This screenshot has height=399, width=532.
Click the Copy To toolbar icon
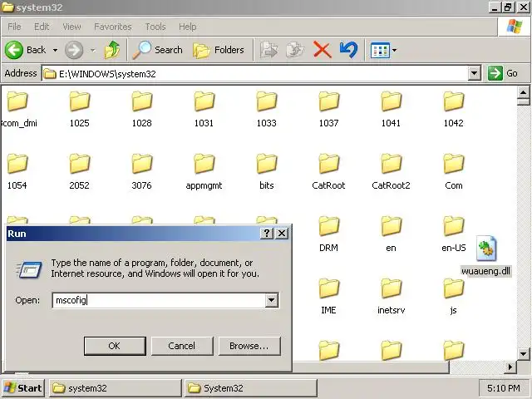(x=295, y=50)
